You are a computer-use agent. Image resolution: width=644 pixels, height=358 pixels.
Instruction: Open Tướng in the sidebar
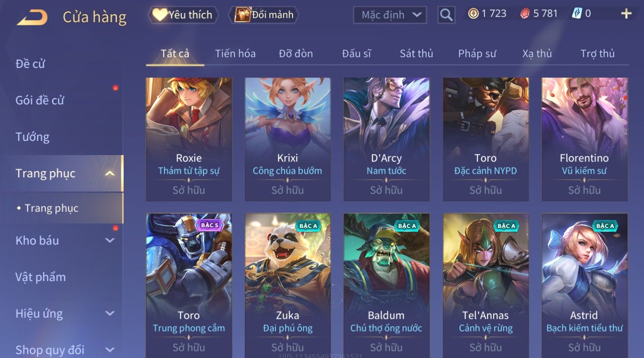point(32,137)
